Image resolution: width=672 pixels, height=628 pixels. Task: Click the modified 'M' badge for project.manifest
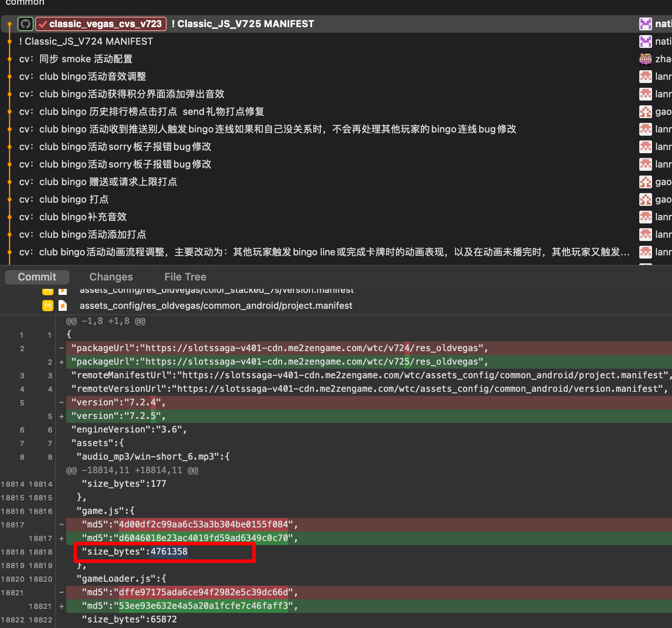48,306
